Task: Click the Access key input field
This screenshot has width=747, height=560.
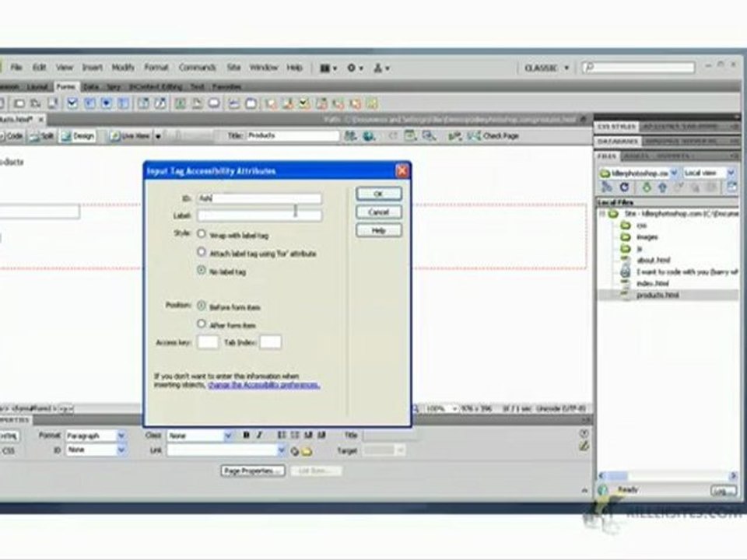Action: [x=208, y=342]
